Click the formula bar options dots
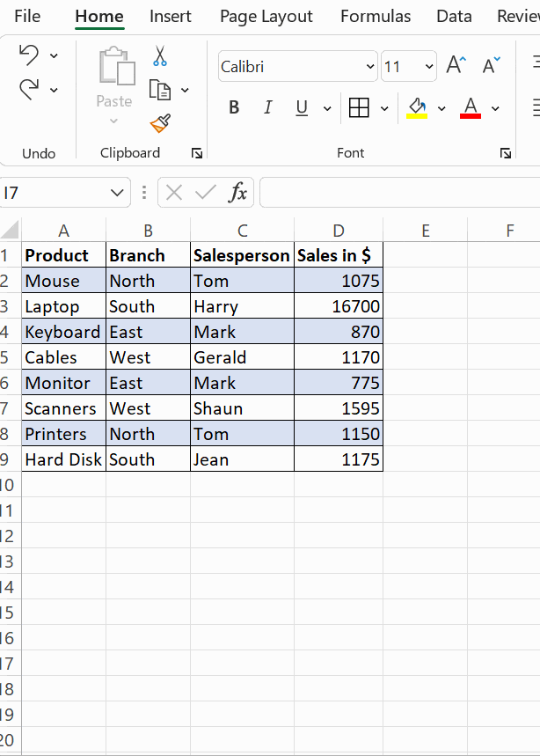540x756 pixels. (144, 193)
